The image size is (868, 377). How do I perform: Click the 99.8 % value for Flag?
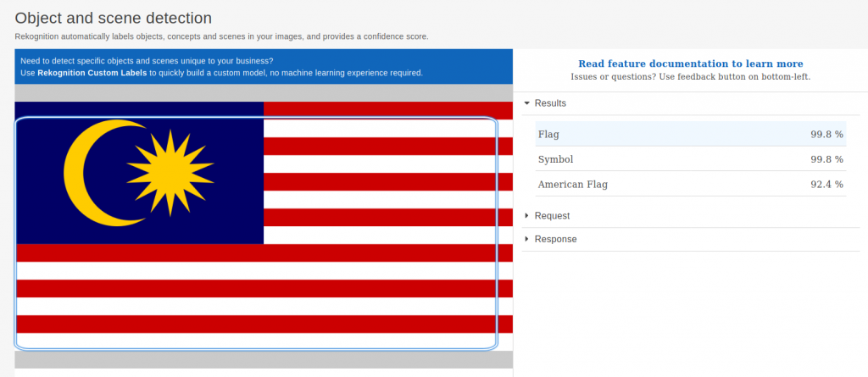[x=826, y=134]
